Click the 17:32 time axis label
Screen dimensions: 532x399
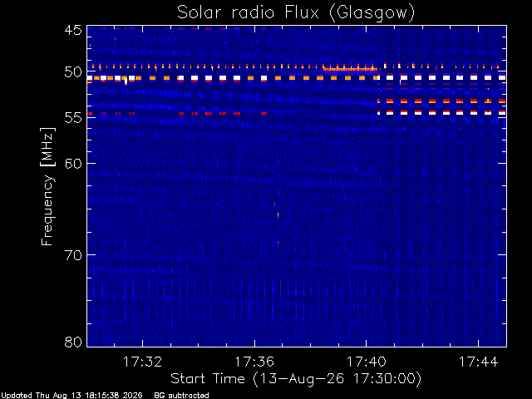pyautogui.click(x=142, y=362)
